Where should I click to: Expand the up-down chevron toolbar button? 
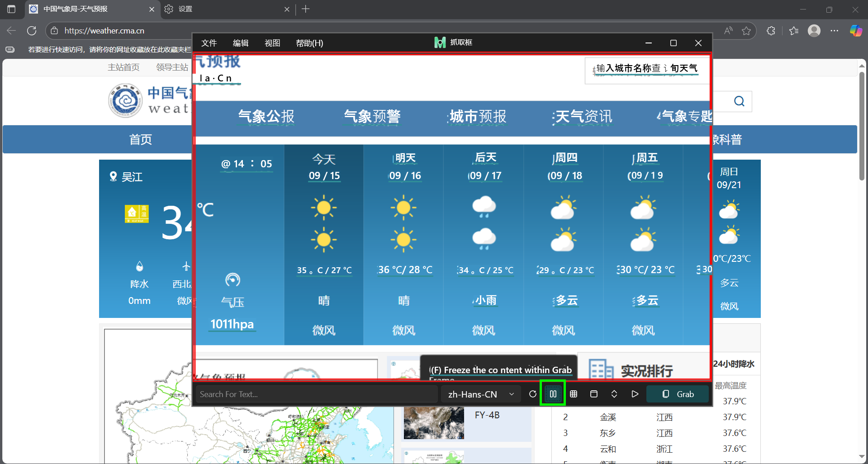(x=614, y=394)
